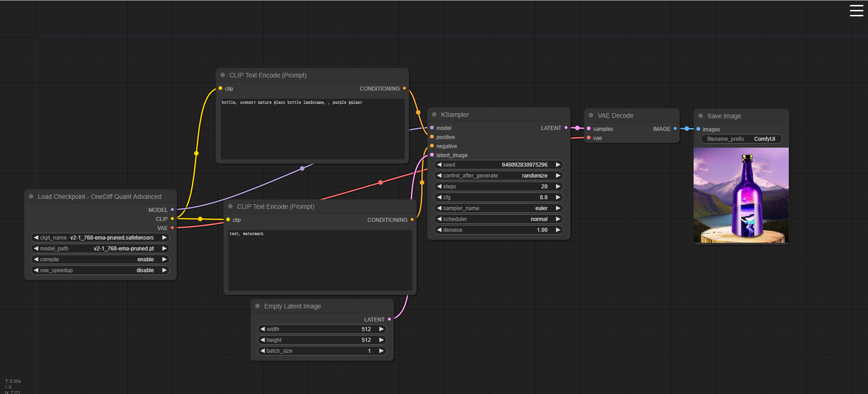
Task: Increase the steps value with right arrow
Action: point(558,187)
